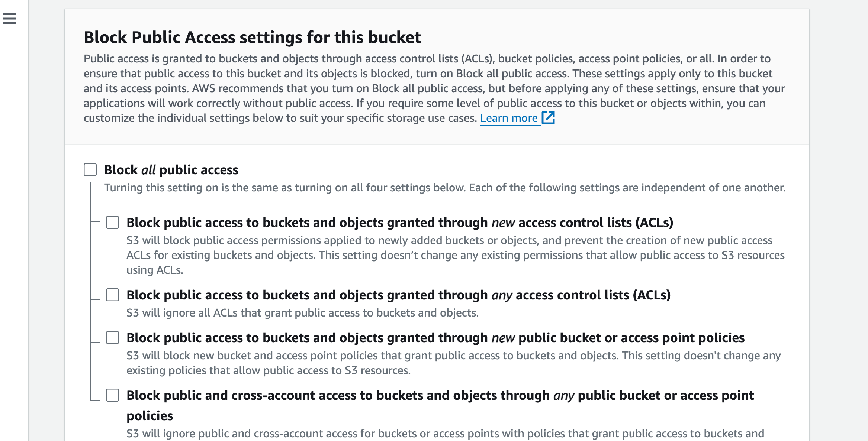Check the cross-account access blocking checkbox
Viewport: 868px width, 441px height.
click(112, 395)
